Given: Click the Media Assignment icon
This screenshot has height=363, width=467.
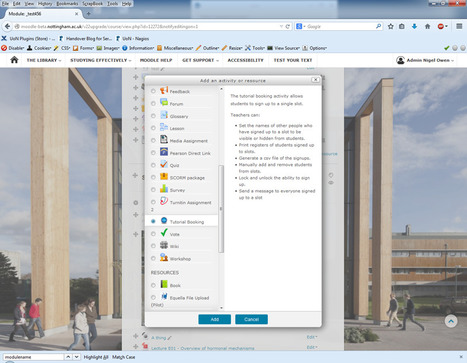Looking at the screenshot, I should tap(164, 139).
